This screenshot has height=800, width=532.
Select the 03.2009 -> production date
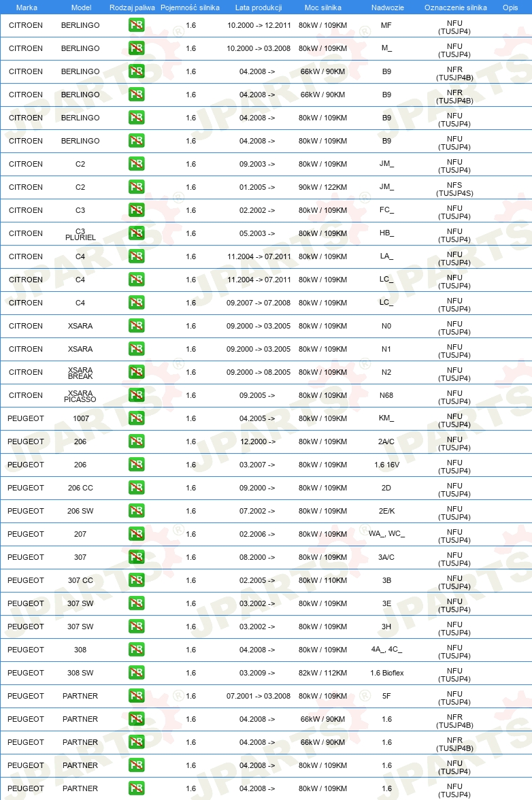257,673
